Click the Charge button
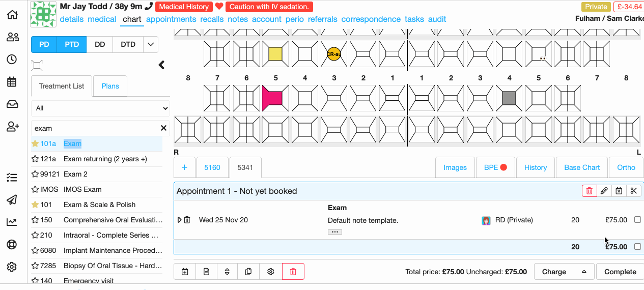The image size is (644, 290). pyautogui.click(x=554, y=272)
